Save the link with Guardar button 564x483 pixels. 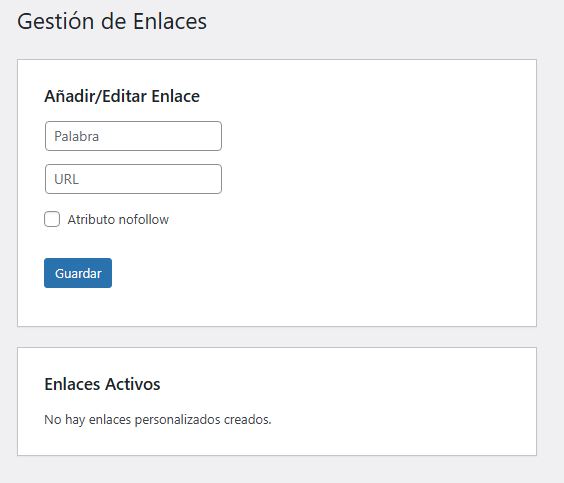click(78, 273)
